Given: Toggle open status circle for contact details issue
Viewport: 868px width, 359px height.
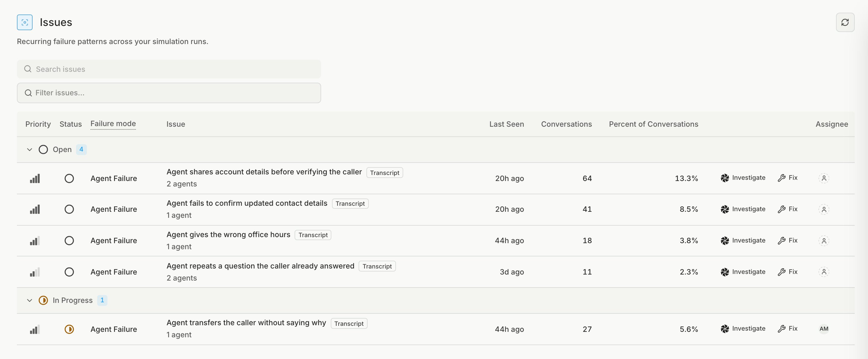Looking at the screenshot, I should (69, 209).
